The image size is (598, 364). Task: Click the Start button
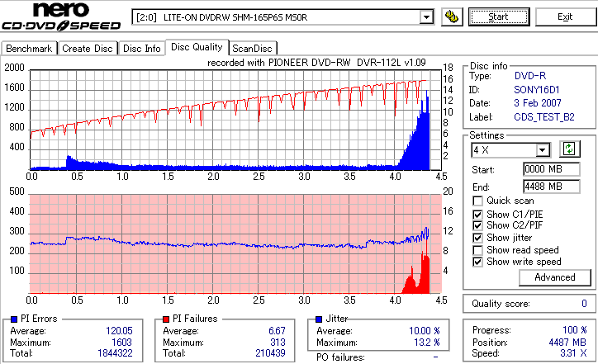coord(499,17)
